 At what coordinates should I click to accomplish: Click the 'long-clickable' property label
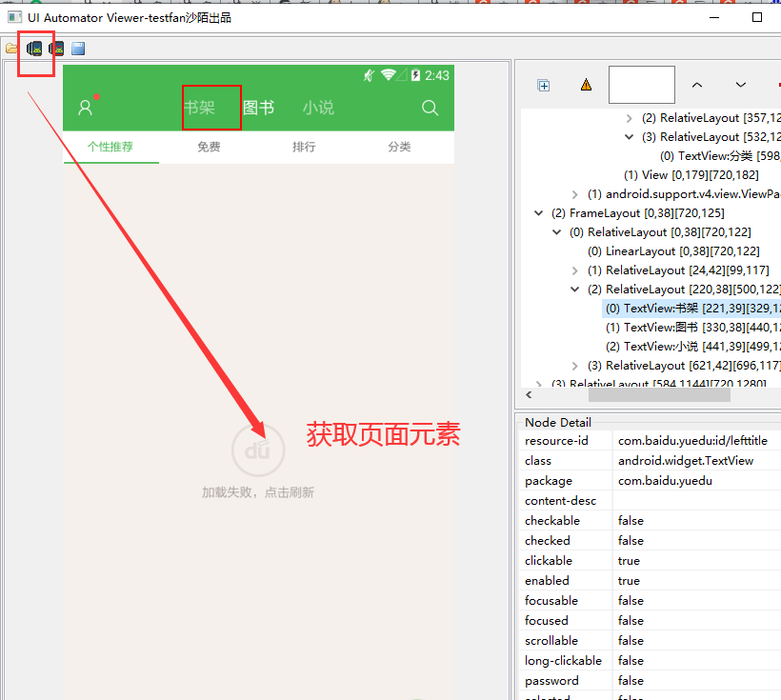click(x=563, y=660)
